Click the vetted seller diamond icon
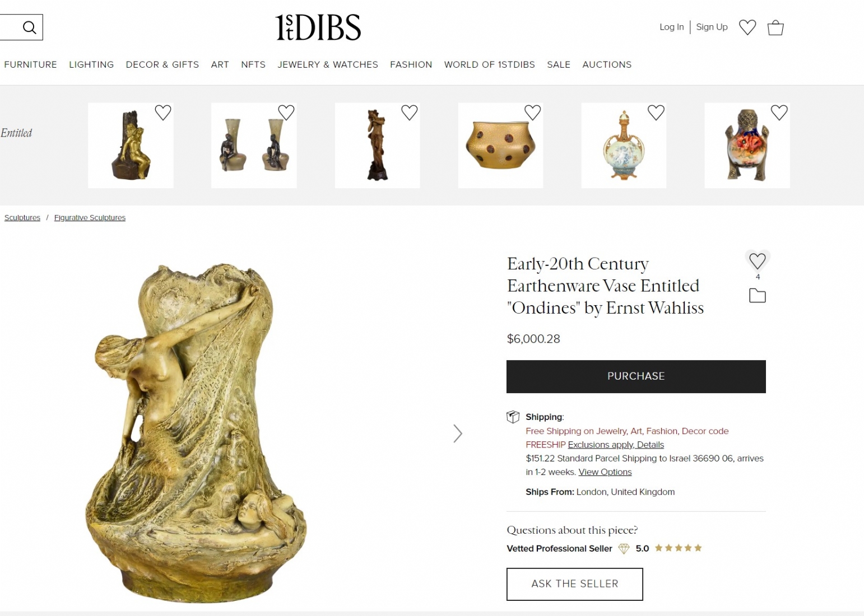 (x=624, y=549)
